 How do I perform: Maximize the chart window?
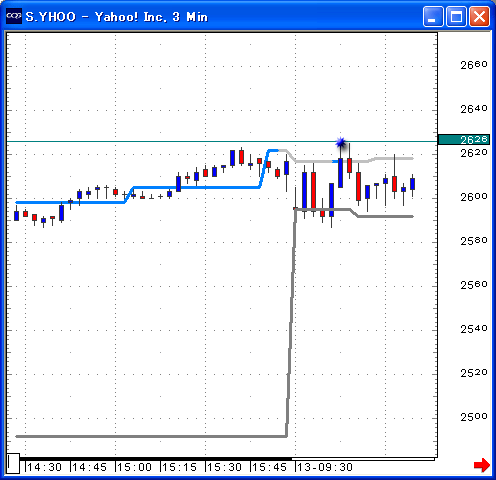[456, 16]
